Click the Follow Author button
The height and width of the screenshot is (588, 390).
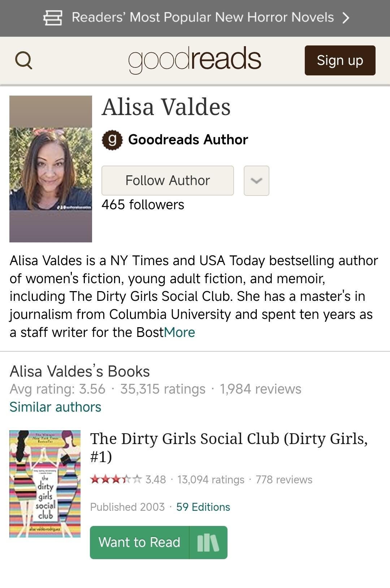(168, 181)
